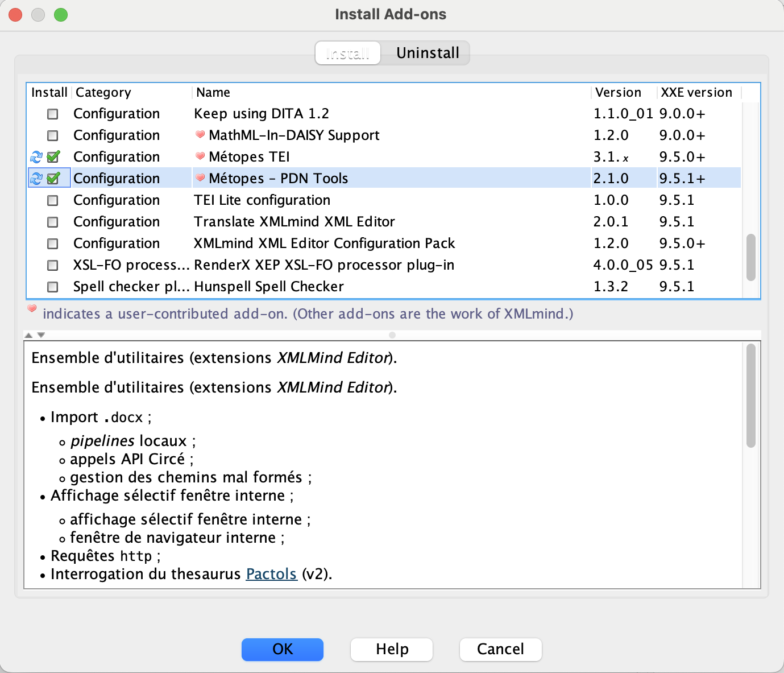Sort by the Category column header
This screenshot has width=784, height=673.
[132, 92]
